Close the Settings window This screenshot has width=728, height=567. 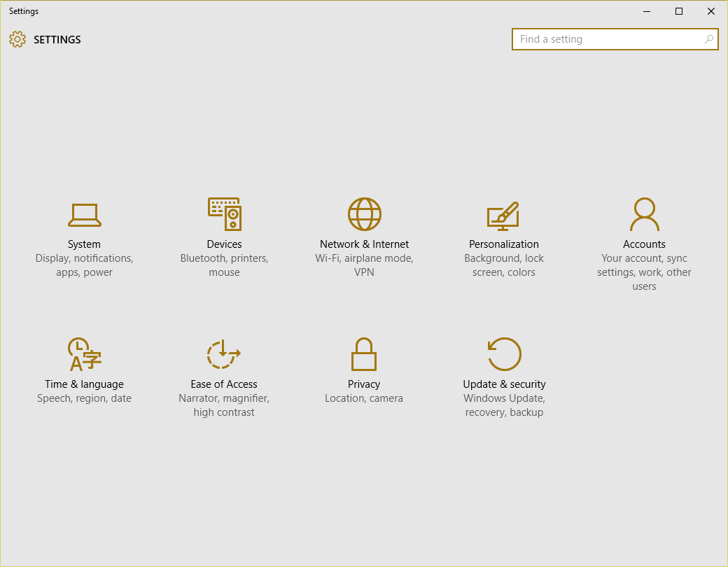(710, 11)
